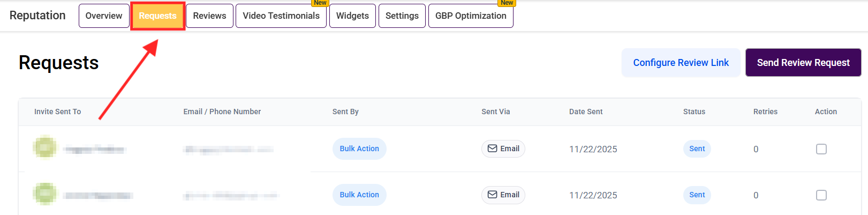868x215 pixels.
Task: Open the GBP Optimization tab
Action: coord(471,16)
